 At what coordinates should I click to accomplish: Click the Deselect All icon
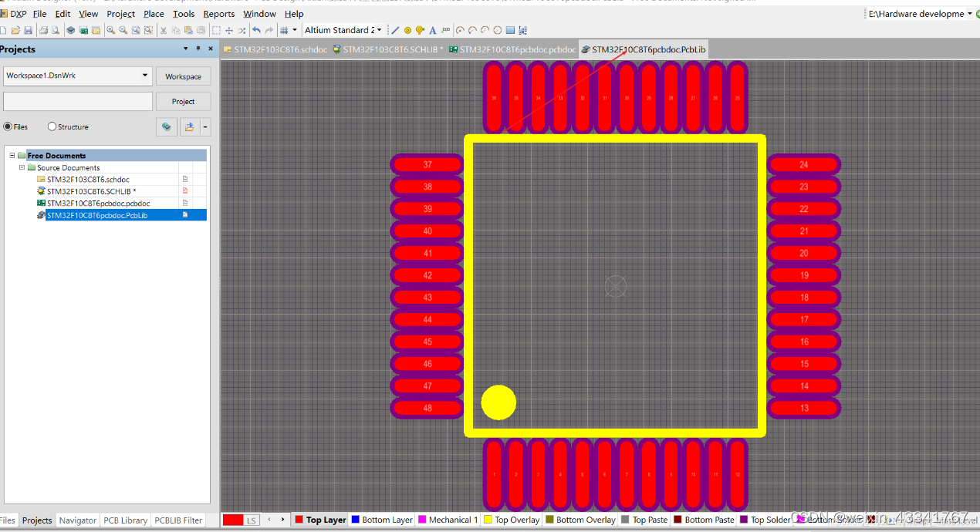242,30
